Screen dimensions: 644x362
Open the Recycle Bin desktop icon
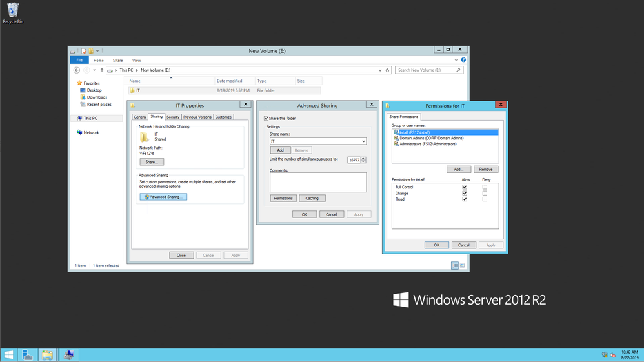13,13
